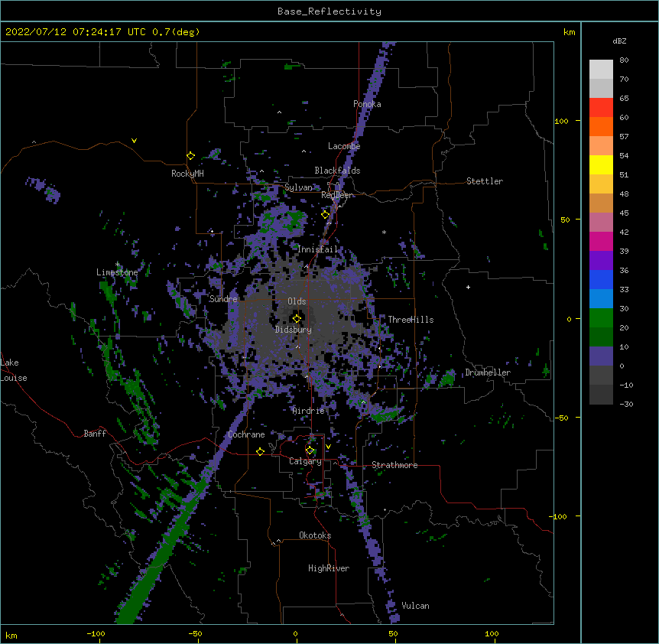Click the 2022/07/12 07:24:17 UTC timestamp
659x644 pixels.
pyautogui.click(x=75, y=32)
